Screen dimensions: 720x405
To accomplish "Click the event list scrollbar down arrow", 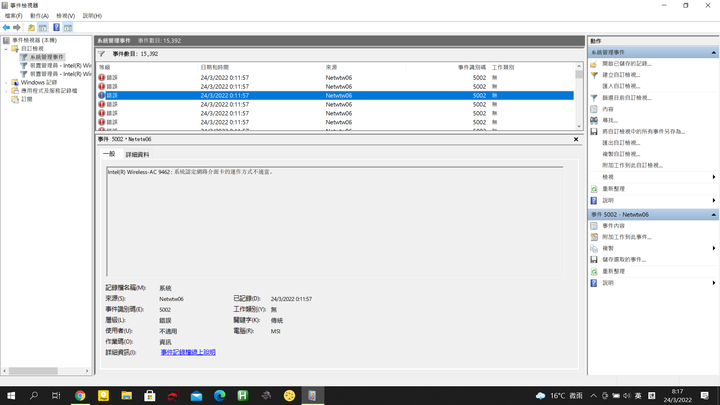I will click(x=579, y=126).
